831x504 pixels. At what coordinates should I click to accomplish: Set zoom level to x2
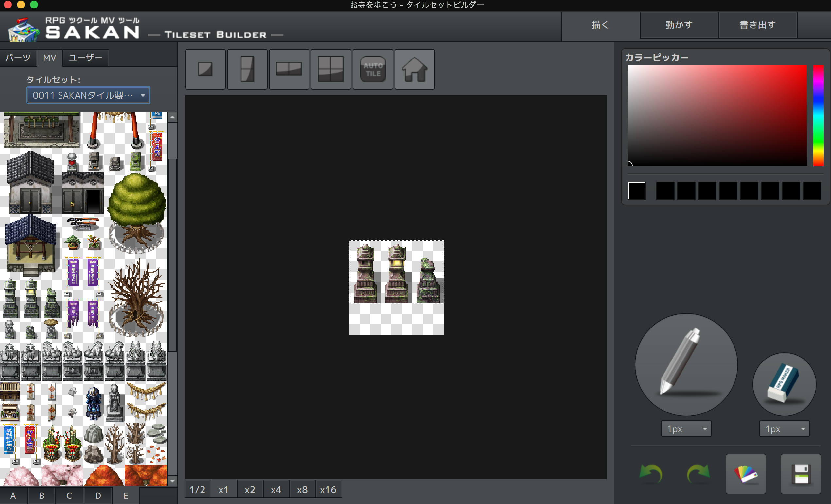point(250,489)
